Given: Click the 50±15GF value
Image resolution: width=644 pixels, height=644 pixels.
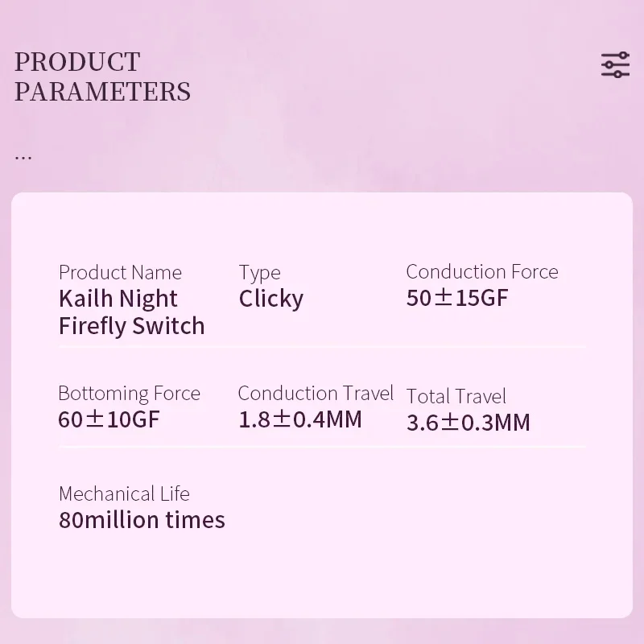Looking at the screenshot, I should point(457,298).
